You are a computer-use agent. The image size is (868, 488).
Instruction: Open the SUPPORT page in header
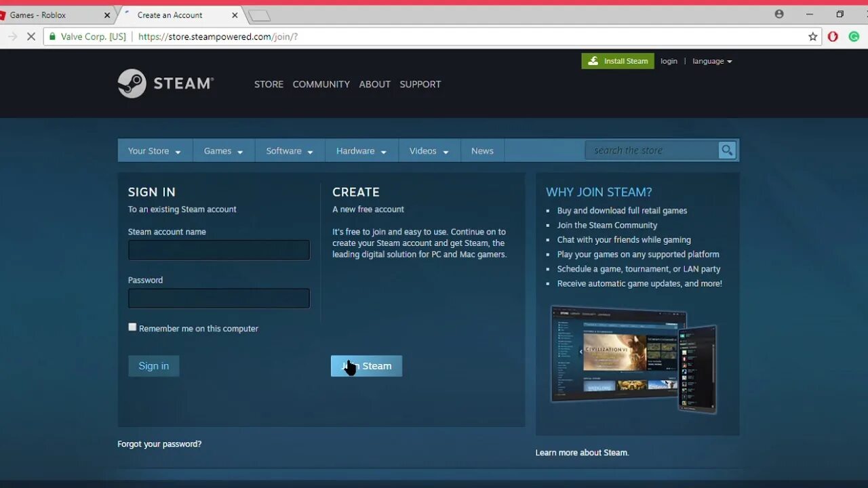(420, 84)
